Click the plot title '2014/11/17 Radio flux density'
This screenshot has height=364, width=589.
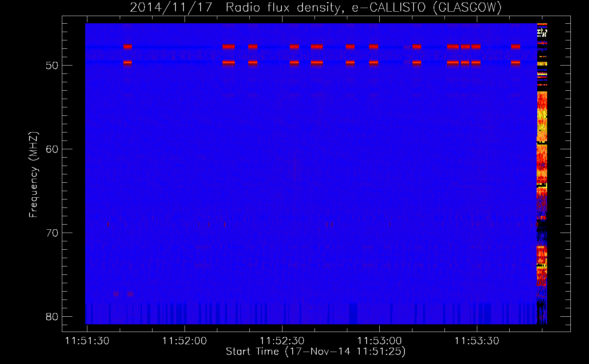pyautogui.click(x=316, y=8)
